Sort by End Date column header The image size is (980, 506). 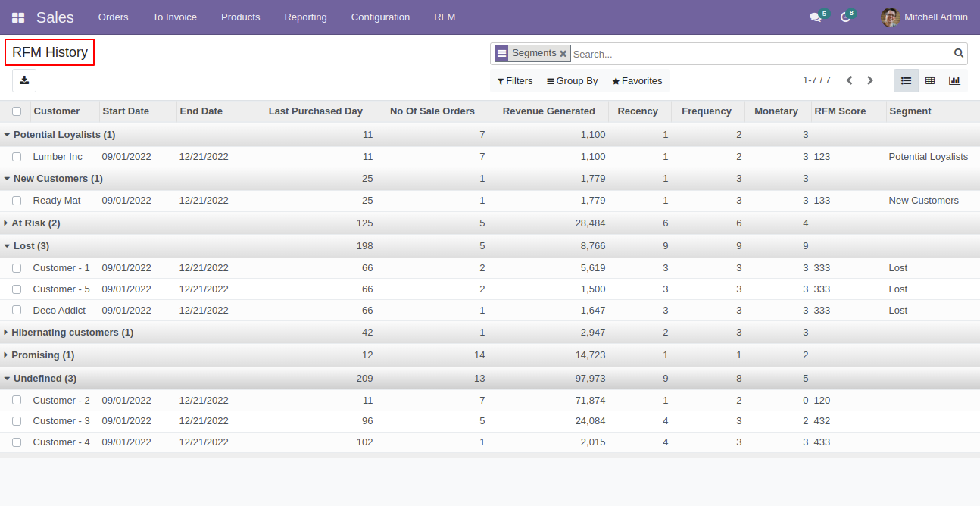pyautogui.click(x=215, y=111)
